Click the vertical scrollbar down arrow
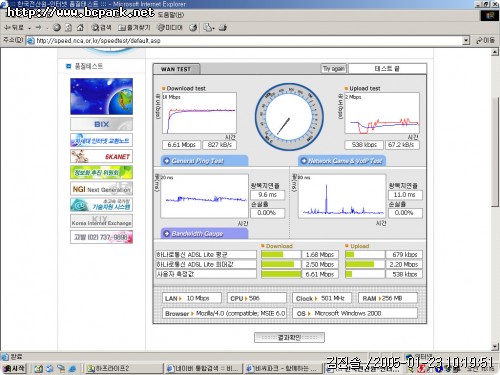500x375 pixels. tap(495, 347)
